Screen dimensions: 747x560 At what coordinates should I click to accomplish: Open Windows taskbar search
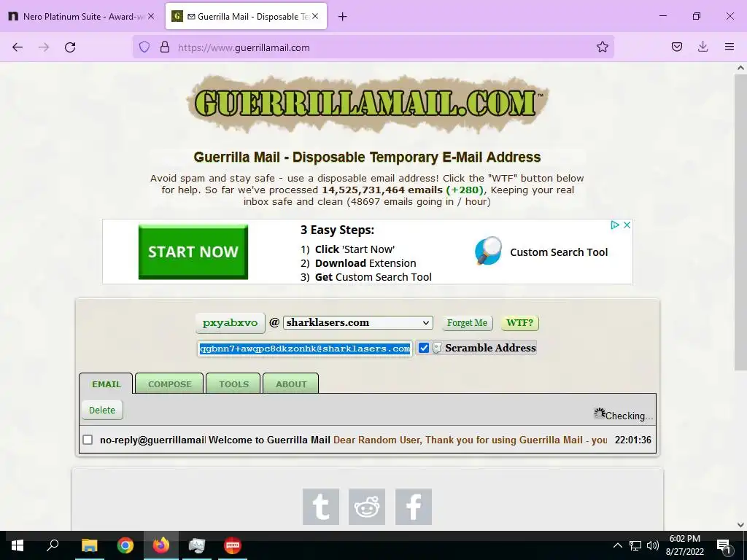(x=53, y=545)
